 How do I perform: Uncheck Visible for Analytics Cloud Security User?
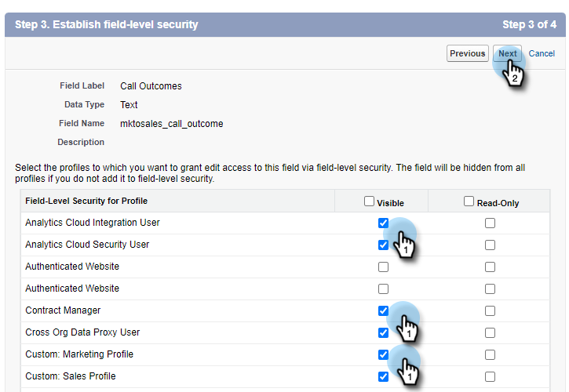383,245
